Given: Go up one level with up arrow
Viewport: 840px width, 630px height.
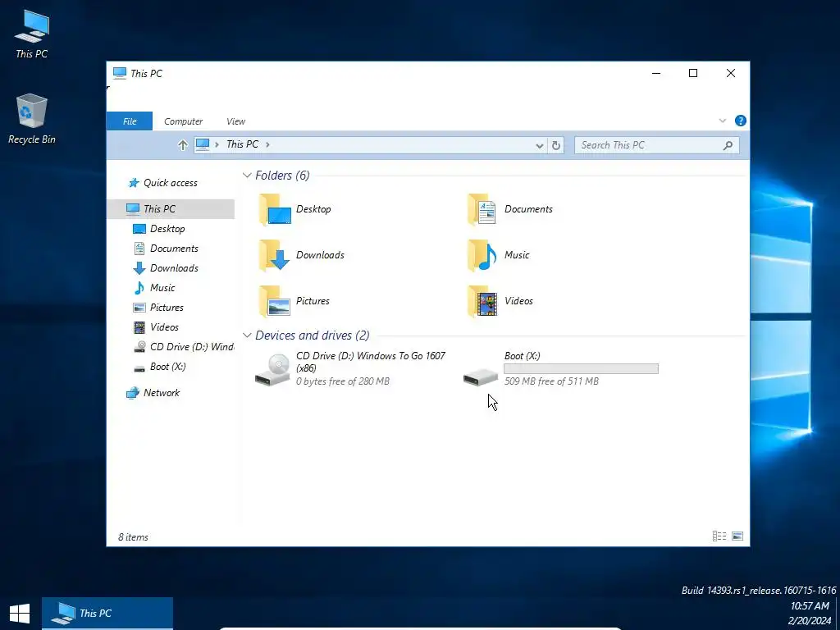Looking at the screenshot, I should 183,145.
